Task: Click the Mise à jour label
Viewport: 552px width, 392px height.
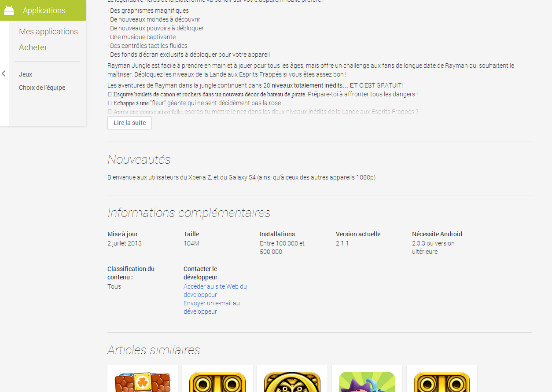Action: (122, 234)
